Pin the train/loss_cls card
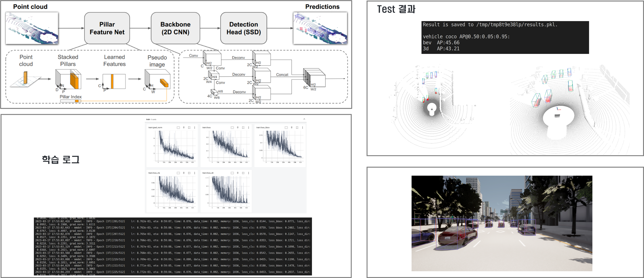This screenshot has width=644, height=278. [x=184, y=173]
